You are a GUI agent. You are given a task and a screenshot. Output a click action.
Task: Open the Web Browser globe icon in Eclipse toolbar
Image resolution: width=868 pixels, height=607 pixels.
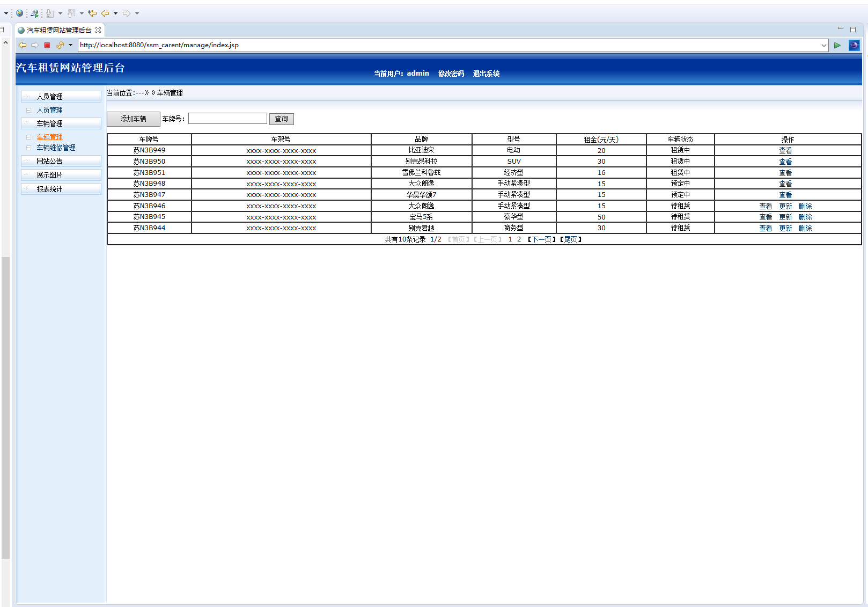(20, 13)
